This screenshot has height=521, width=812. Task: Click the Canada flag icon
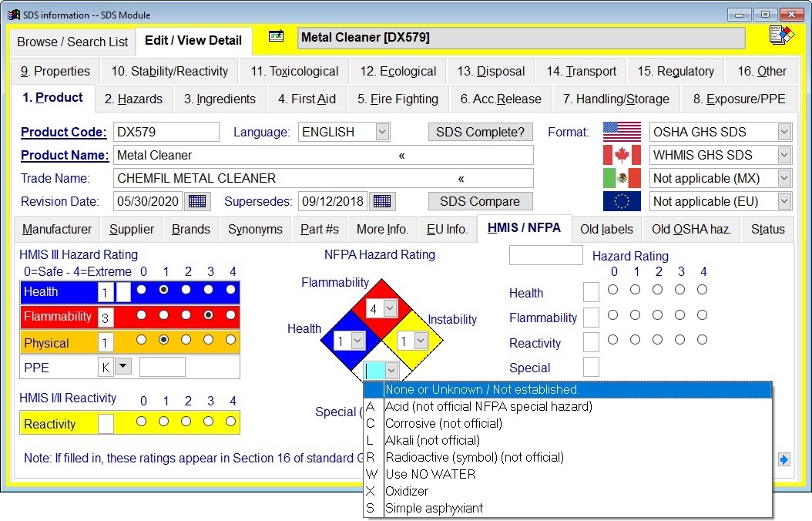pos(622,155)
